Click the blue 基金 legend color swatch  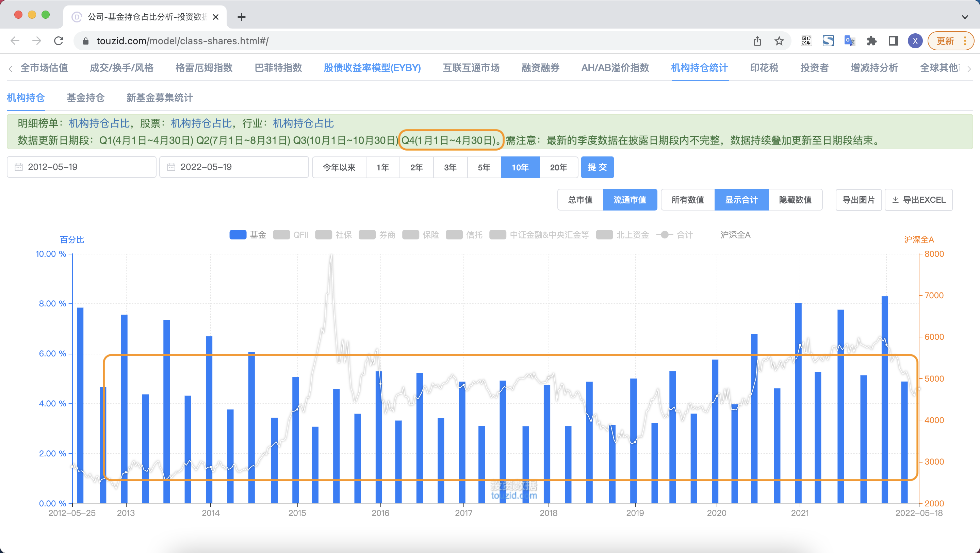[238, 235]
